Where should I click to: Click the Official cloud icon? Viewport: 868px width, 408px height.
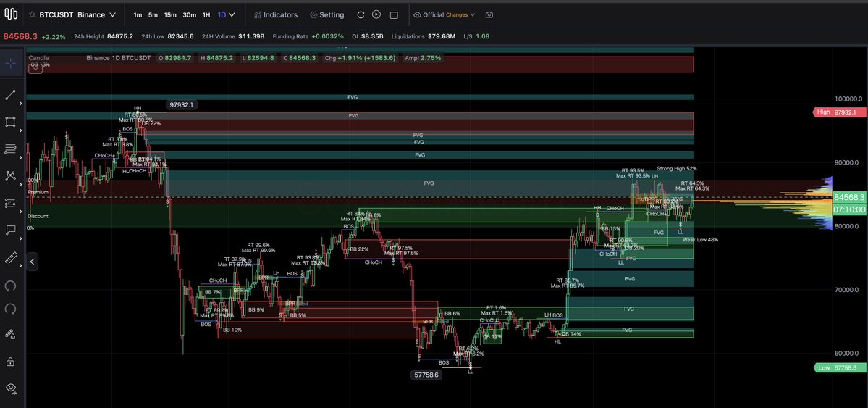coord(417,15)
